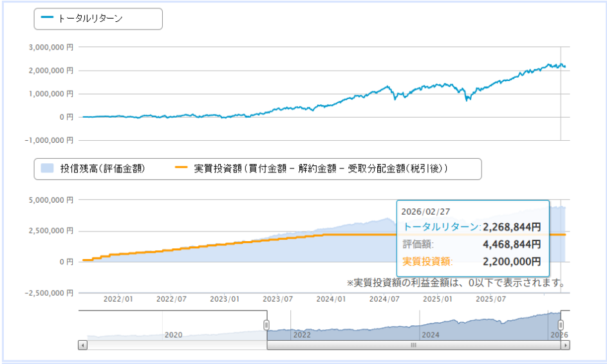Image resolution: width=607 pixels, height=364 pixels.
Task: Toggle the 実質投資額 legend text
Action: (x=320, y=168)
